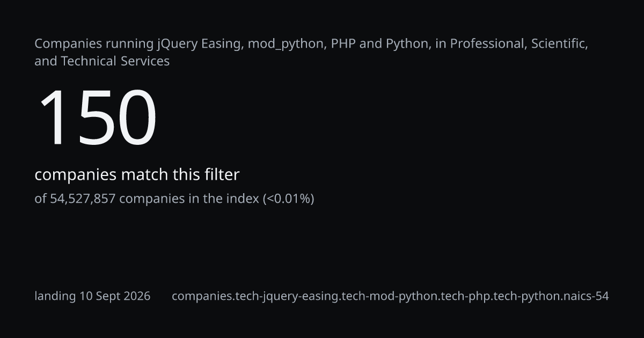644x338 pixels.
Task: Click 'and Technical Services' on the second heading line
Action: tap(102, 61)
